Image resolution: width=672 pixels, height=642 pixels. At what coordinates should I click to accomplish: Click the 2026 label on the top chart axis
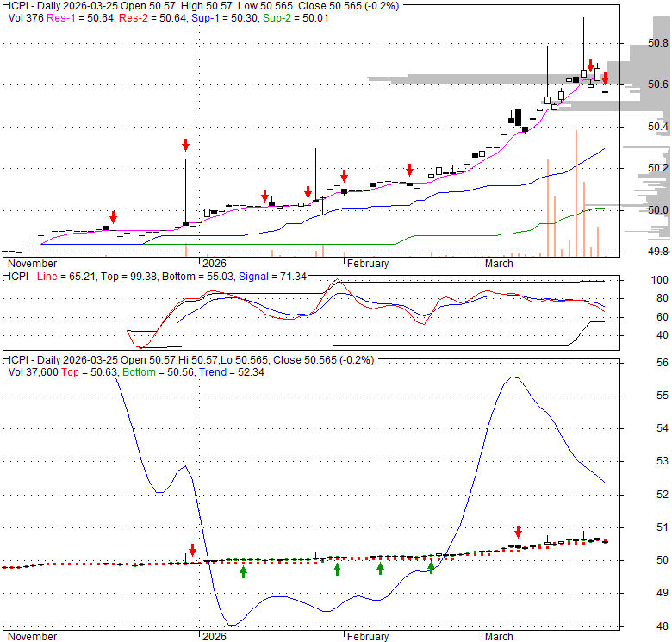(x=215, y=264)
